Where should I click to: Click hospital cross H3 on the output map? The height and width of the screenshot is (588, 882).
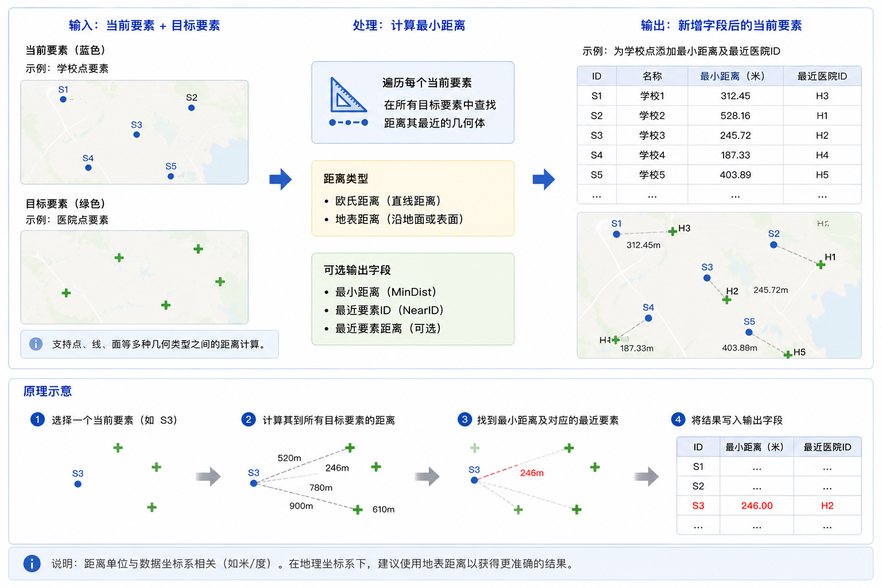point(672,231)
